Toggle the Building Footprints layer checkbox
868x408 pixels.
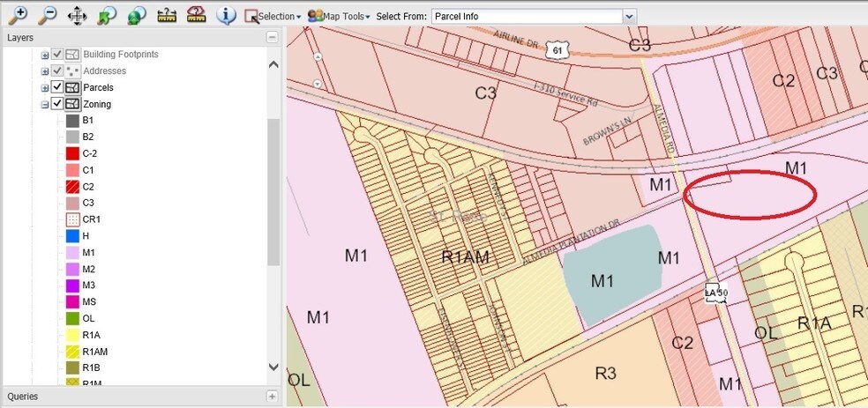click(57, 55)
